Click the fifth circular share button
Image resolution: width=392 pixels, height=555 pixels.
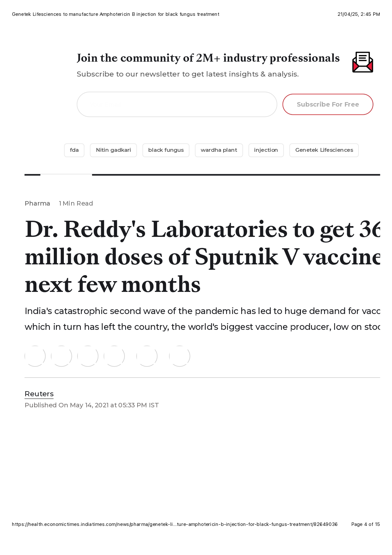click(147, 356)
